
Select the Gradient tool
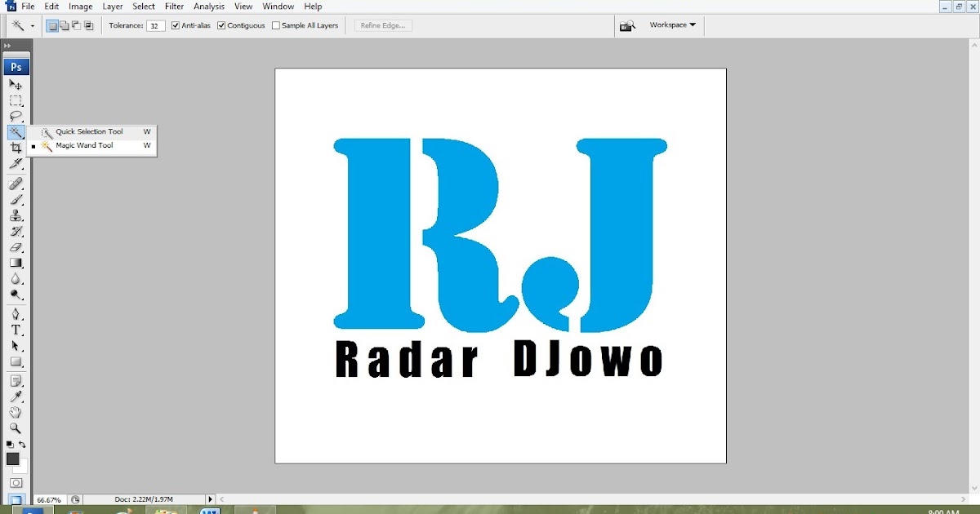pyautogui.click(x=16, y=263)
